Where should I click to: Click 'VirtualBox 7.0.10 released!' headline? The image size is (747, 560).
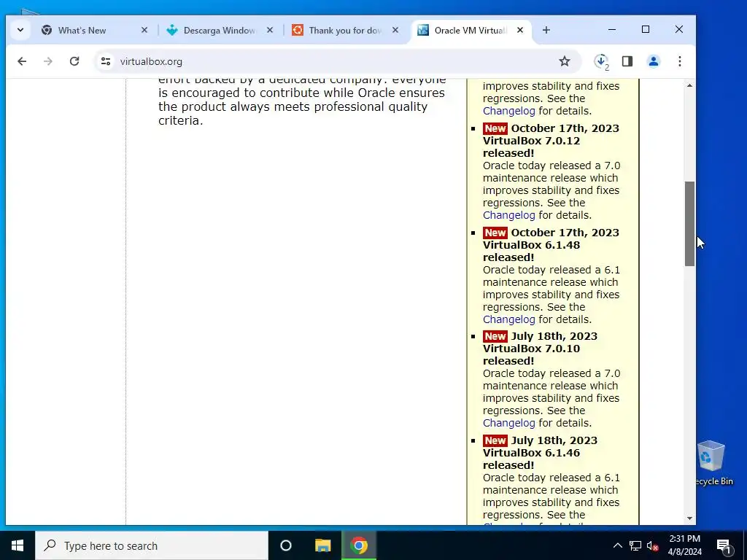click(x=531, y=355)
